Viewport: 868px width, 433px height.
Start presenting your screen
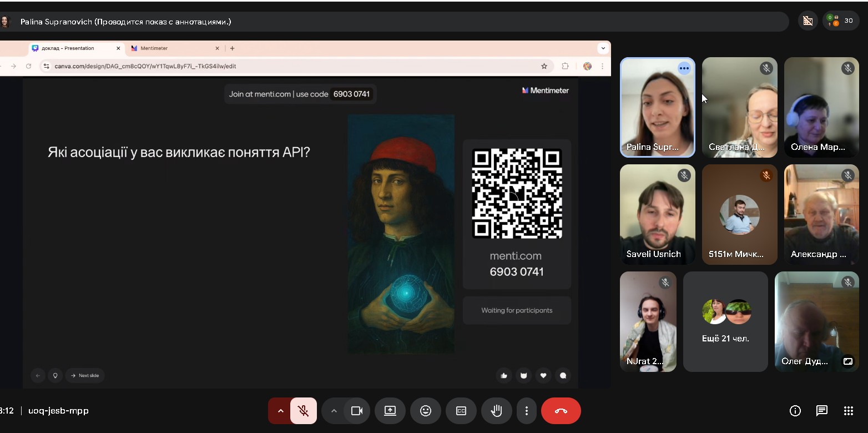click(390, 411)
